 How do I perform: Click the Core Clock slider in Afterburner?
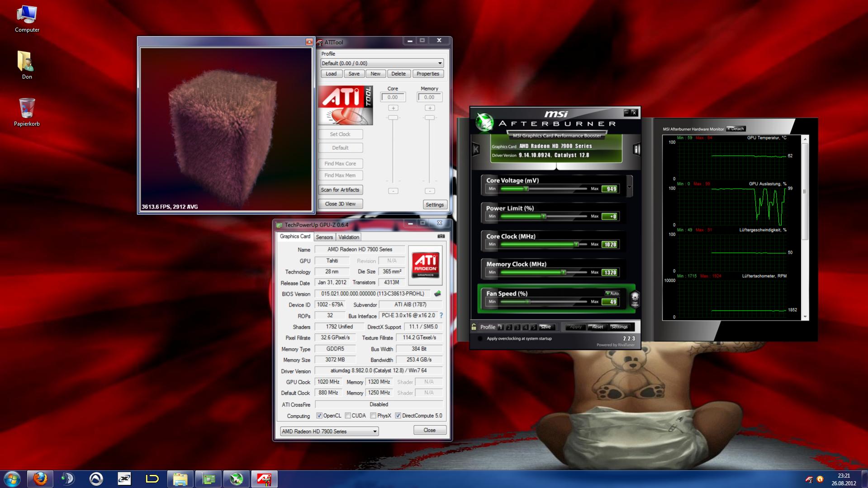(x=544, y=244)
